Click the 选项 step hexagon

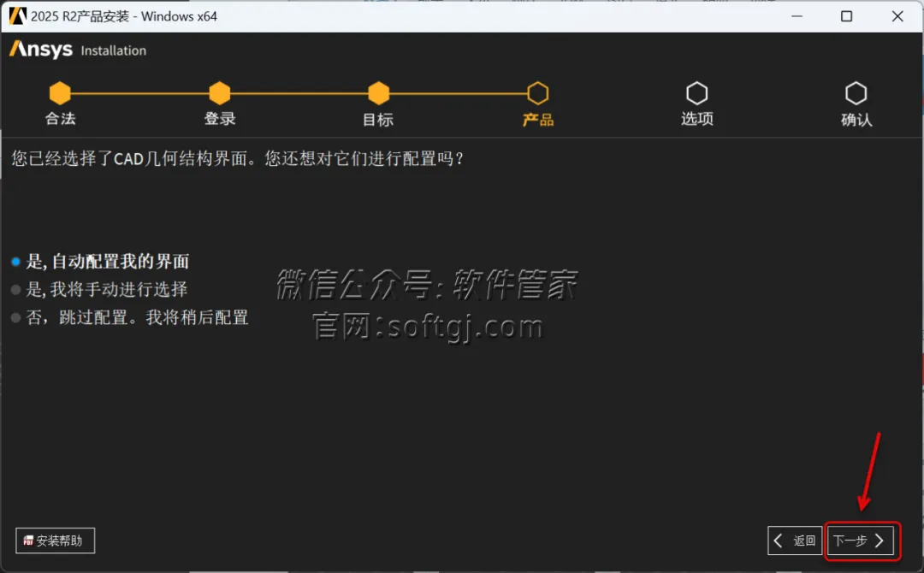click(x=697, y=93)
